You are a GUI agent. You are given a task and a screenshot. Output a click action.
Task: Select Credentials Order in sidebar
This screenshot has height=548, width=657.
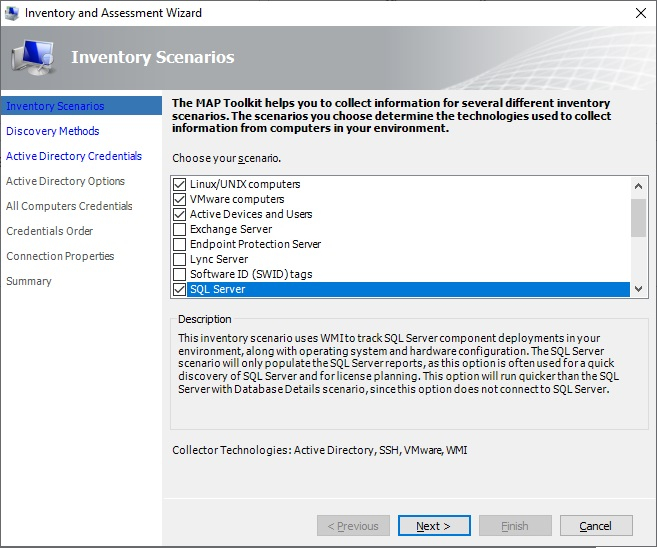[x=49, y=231]
